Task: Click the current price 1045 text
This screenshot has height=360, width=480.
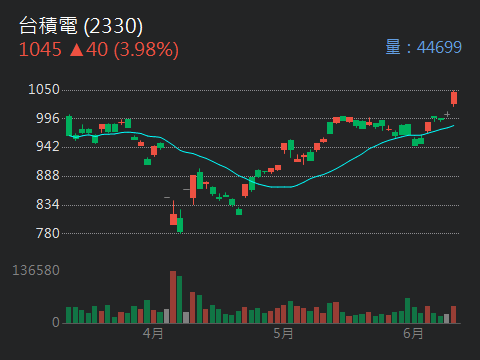Action: [40, 50]
